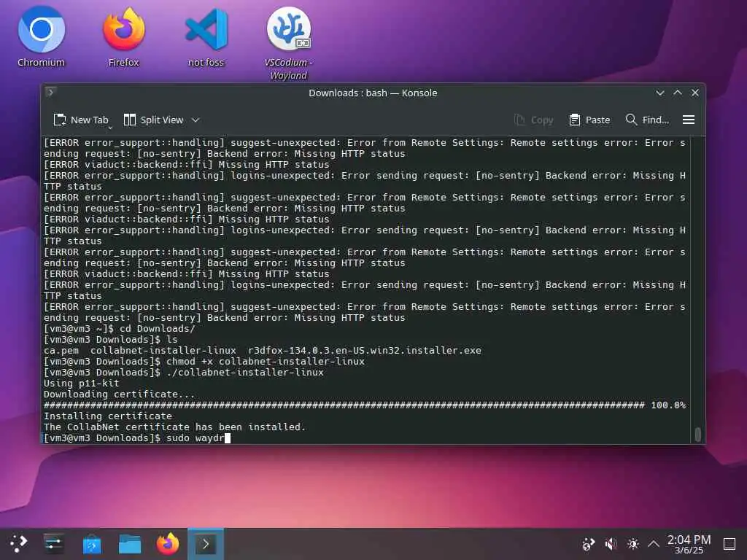The width and height of the screenshot is (747, 560).
Task: Maximize the Konsole window
Action: [x=678, y=93]
